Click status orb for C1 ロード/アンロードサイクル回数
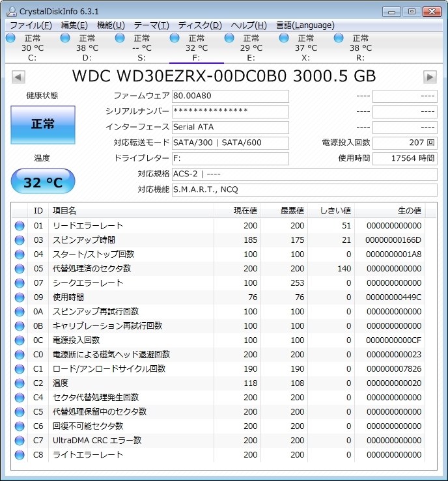Screen dimensions: 448x481 coord(20,369)
